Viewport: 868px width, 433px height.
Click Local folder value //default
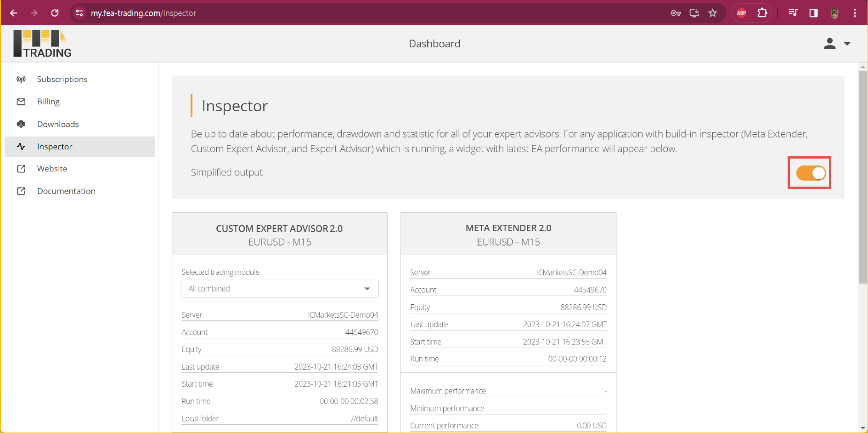tap(365, 419)
